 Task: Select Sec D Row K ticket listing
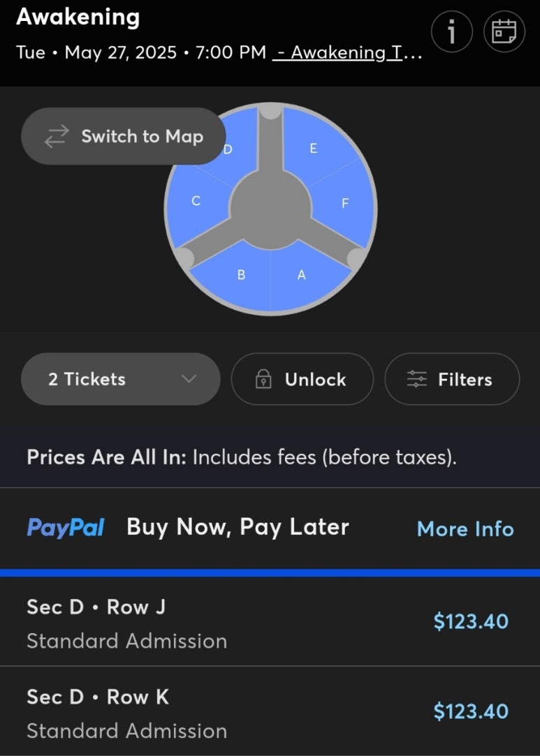coord(270,711)
